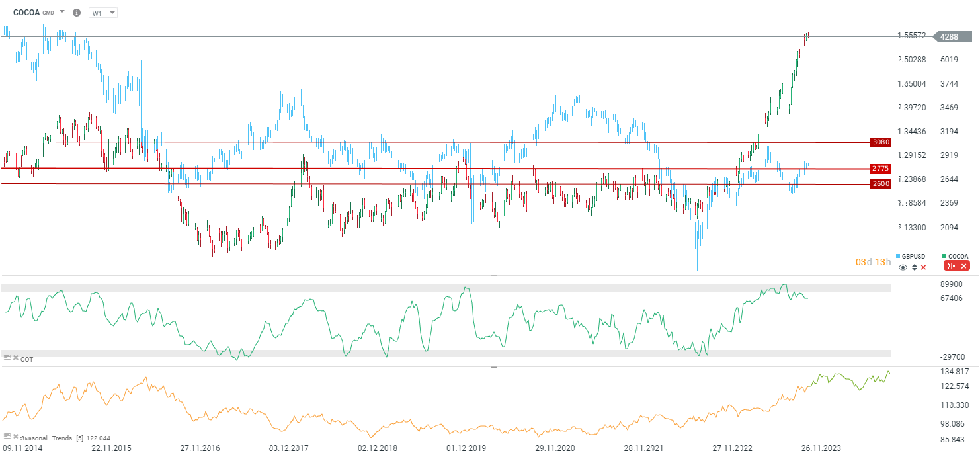This screenshot has width=980, height=459.
Task: Click the 3194 price axis value
Action: click(x=949, y=132)
